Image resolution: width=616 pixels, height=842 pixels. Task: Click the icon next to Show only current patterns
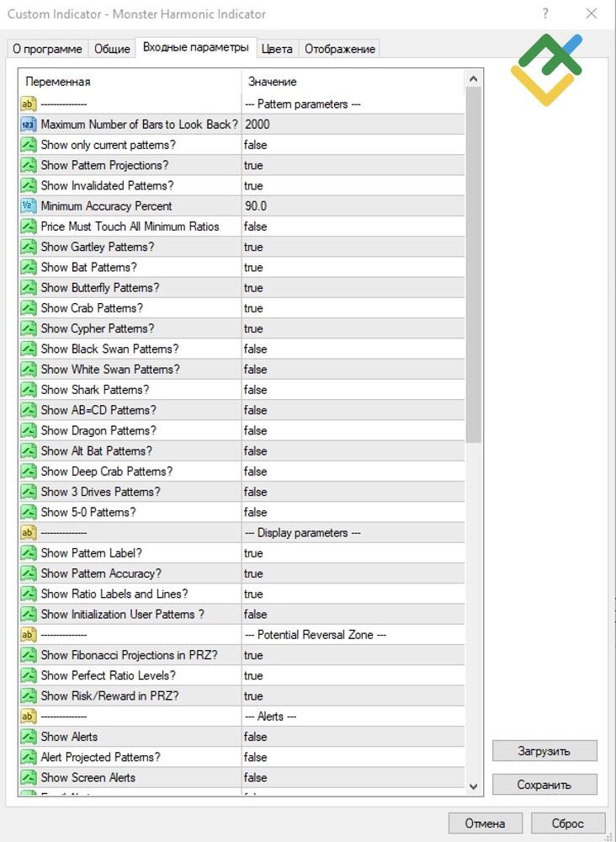[28, 145]
